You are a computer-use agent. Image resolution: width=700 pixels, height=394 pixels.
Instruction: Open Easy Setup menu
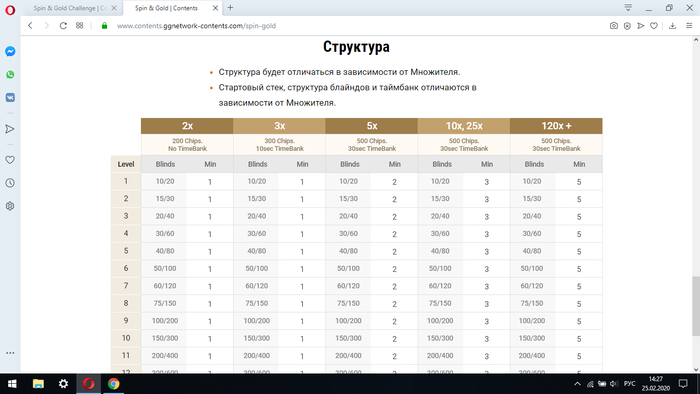tap(689, 26)
